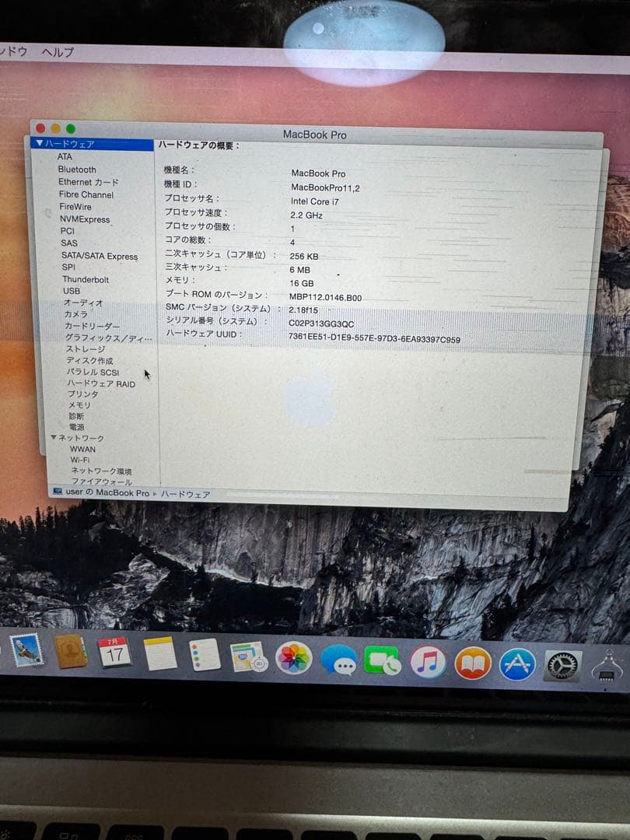
Task: Open iTunes in the Dock
Action: point(428,662)
